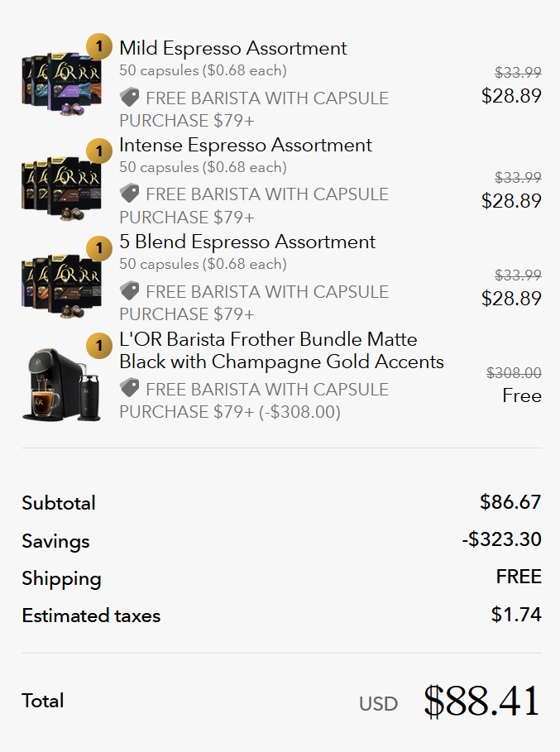
Task: Click discount tag icon under Intense Espresso
Action: point(130,194)
